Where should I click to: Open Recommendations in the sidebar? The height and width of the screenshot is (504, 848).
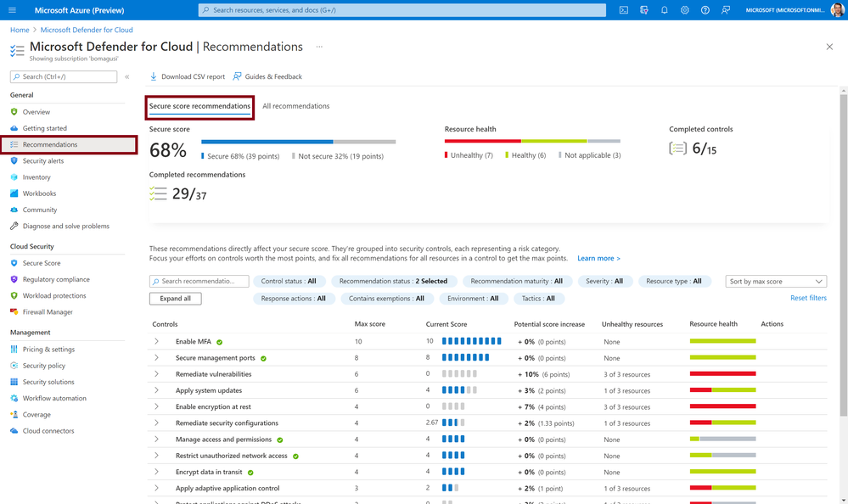pos(68,144)
